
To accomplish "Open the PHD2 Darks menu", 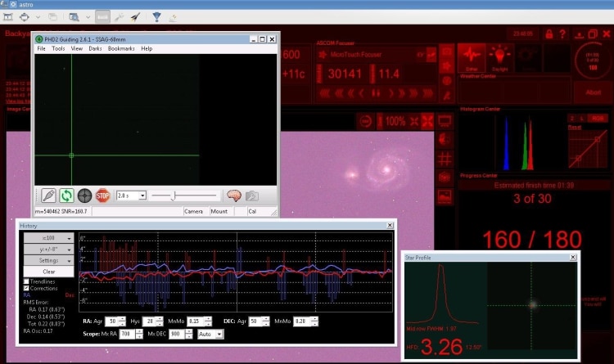I will click(95, 48).
